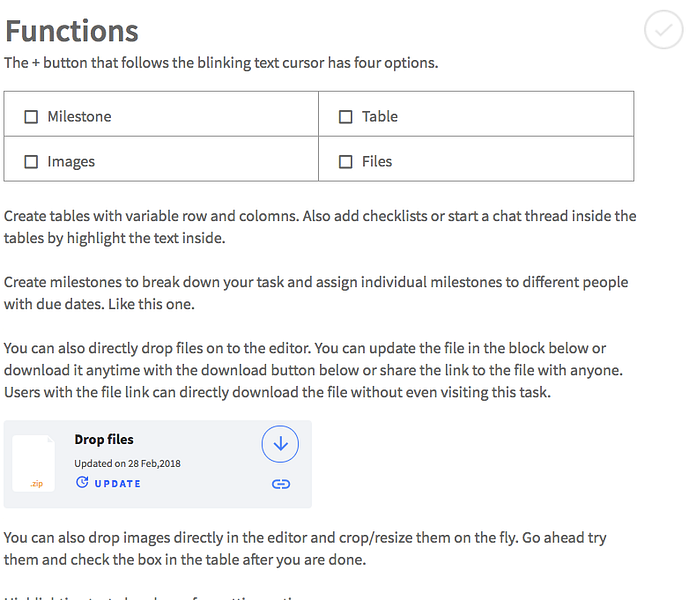Screen dimensions: 689x600
Task: Click the Files label in table
Action: pos(377,161)
